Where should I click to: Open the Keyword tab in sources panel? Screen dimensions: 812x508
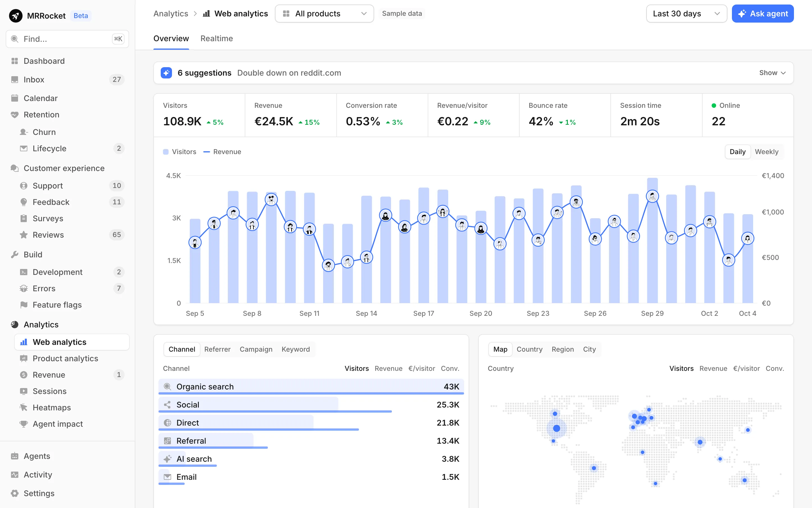[x=295, y=349]
